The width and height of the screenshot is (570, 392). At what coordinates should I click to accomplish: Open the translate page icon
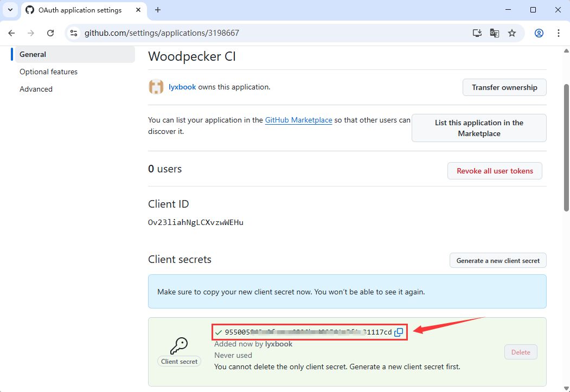point(495,33)
